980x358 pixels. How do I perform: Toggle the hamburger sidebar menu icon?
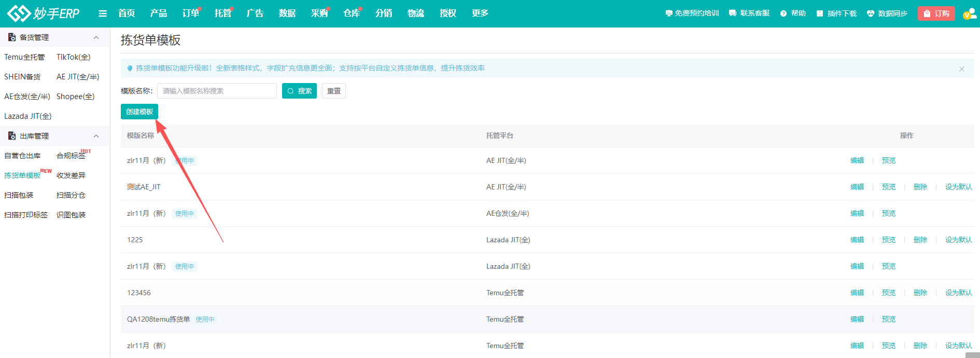(103, 13)
